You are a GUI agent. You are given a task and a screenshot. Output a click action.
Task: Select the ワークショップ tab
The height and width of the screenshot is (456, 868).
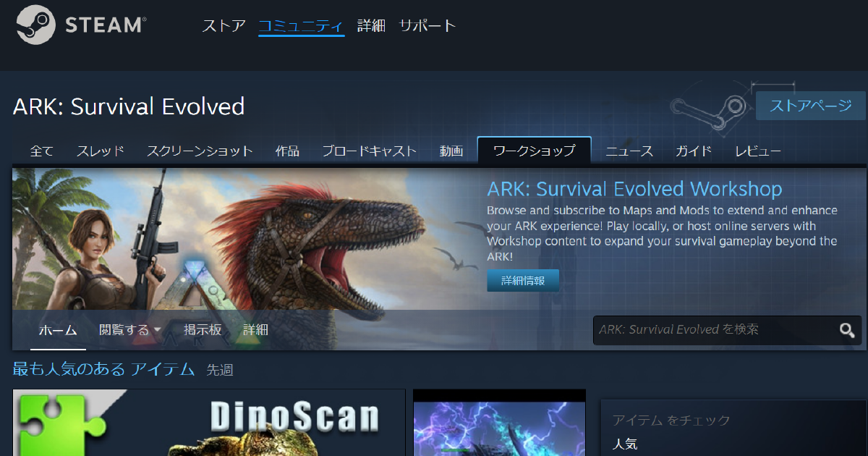pos(534,151)
